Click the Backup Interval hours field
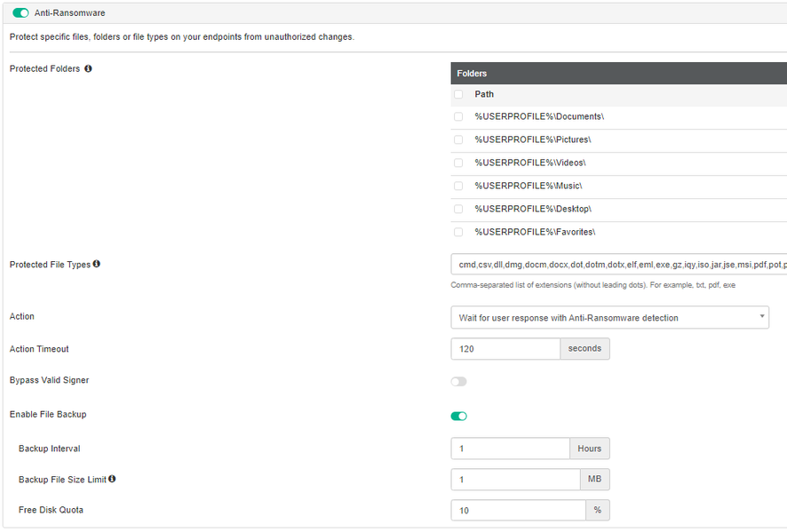 tap(510, 449)
